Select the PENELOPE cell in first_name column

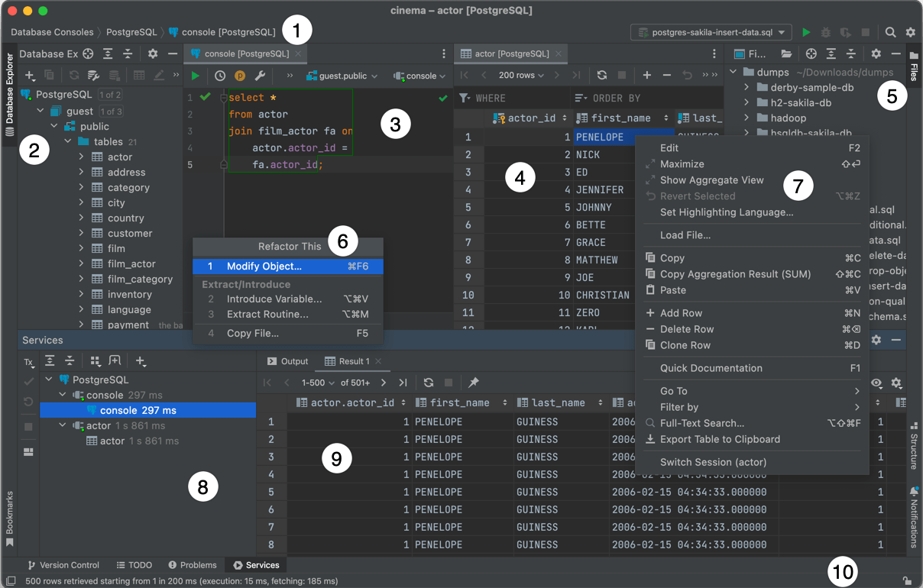click(x=604, y=136)
